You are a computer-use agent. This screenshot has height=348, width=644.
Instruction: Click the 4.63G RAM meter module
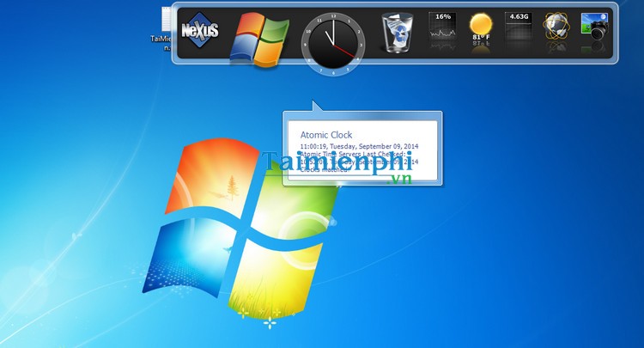[519, 27]
